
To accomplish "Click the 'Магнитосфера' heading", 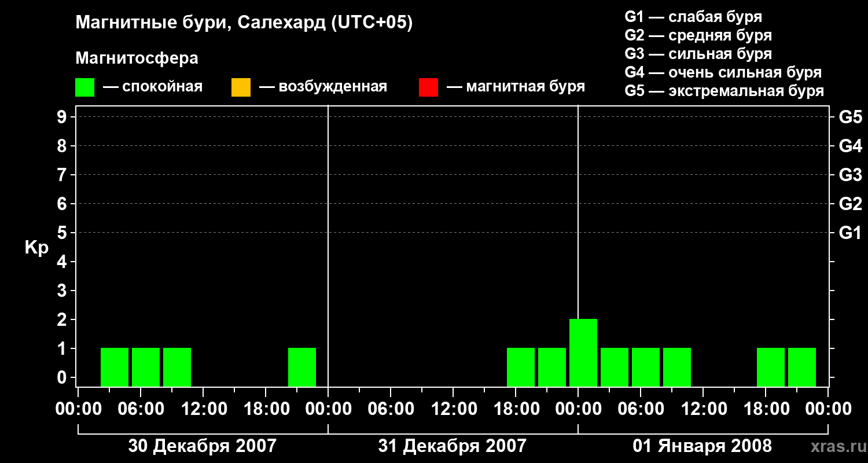I will coord(137,58).
